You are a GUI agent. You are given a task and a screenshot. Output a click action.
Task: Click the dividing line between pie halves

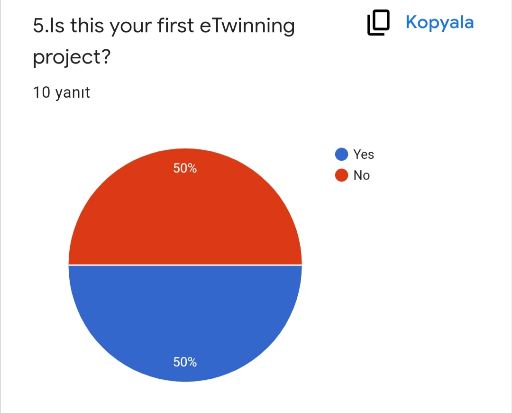(x=185, y=265)
